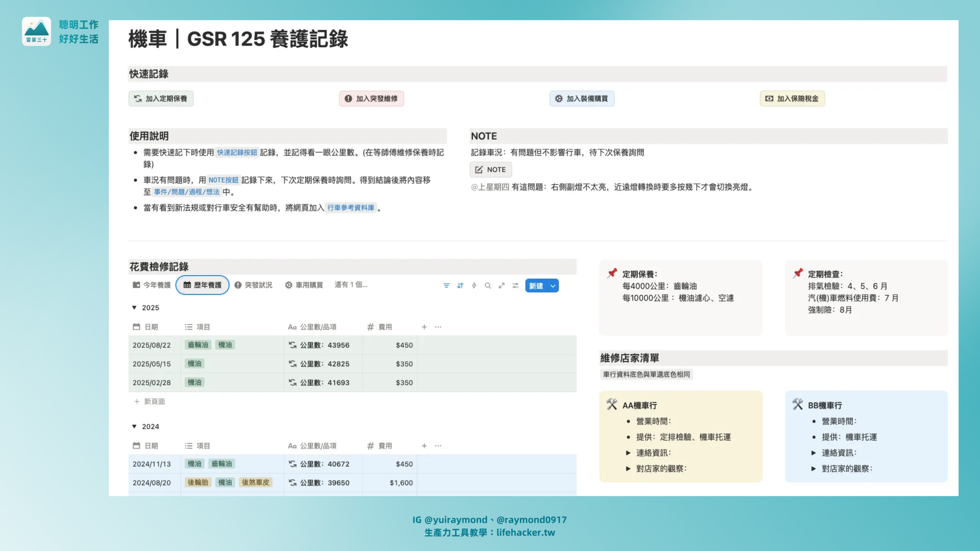Click 加入定期保養 button
The image size is (980, 551).
(161, 98)
